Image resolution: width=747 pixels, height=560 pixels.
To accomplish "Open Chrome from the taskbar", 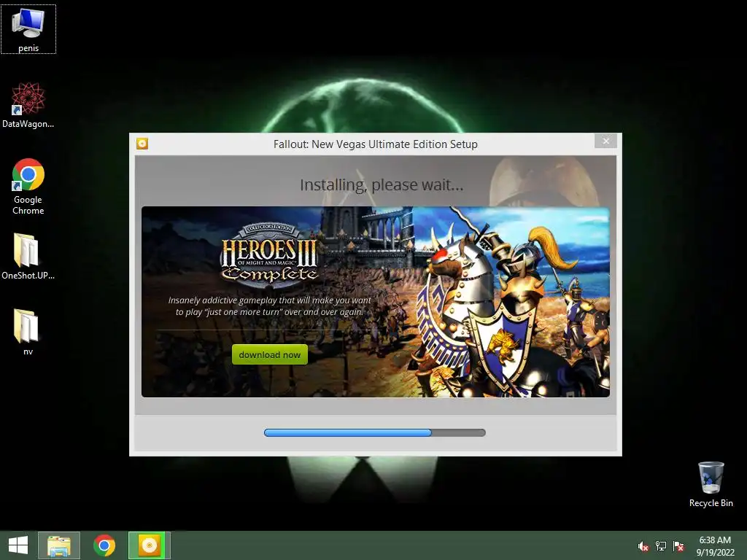I will [x=104, y=545].
